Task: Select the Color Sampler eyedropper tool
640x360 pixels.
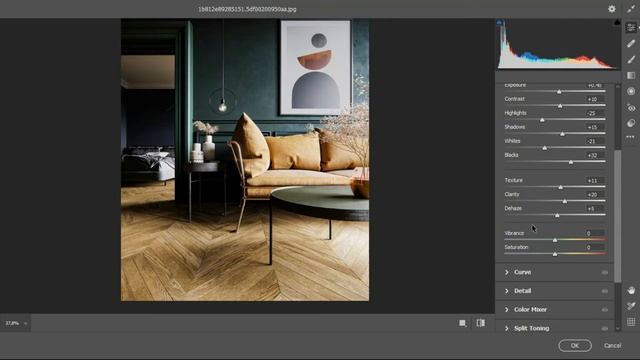Action: click(x=631, y=306)
